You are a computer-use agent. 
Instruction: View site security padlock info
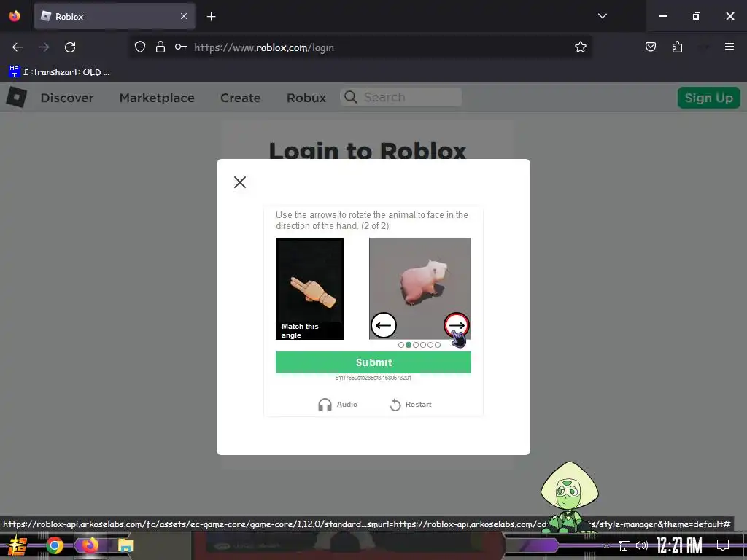pyautogui.click(x=160, y=47)
